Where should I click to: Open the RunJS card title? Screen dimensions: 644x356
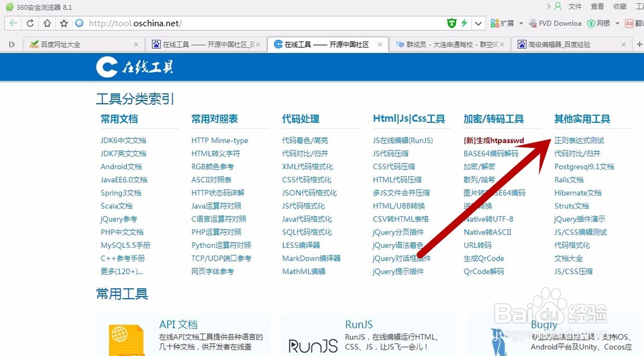[x=359, y=324]
